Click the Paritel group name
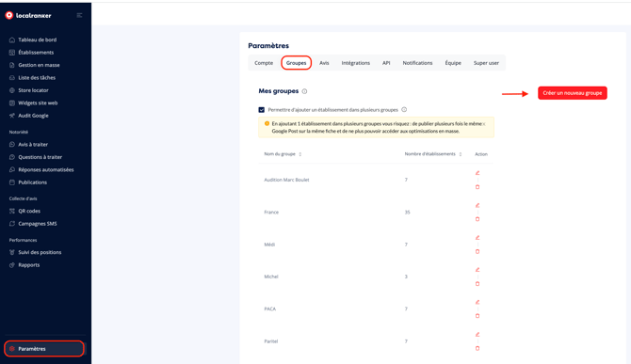Screen dimensions: 631x364 click(x=271, y=341)
